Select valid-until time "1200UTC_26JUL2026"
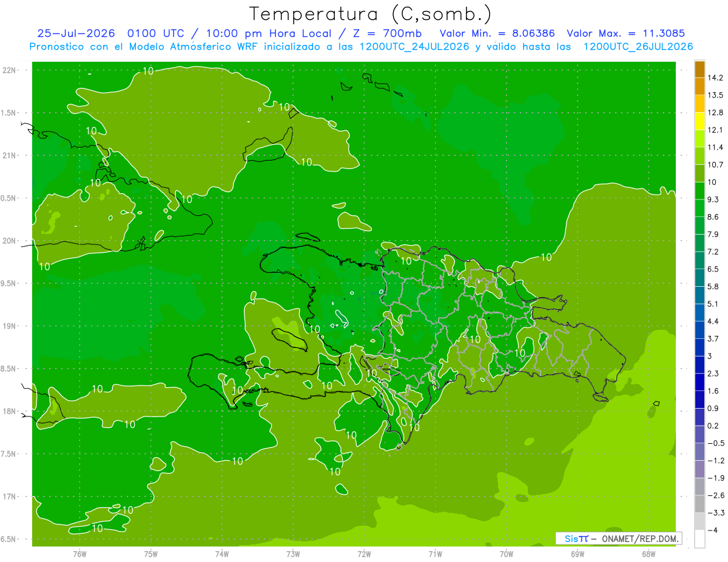This screenshot has width=728, height=562. click(x=638, y=47)
